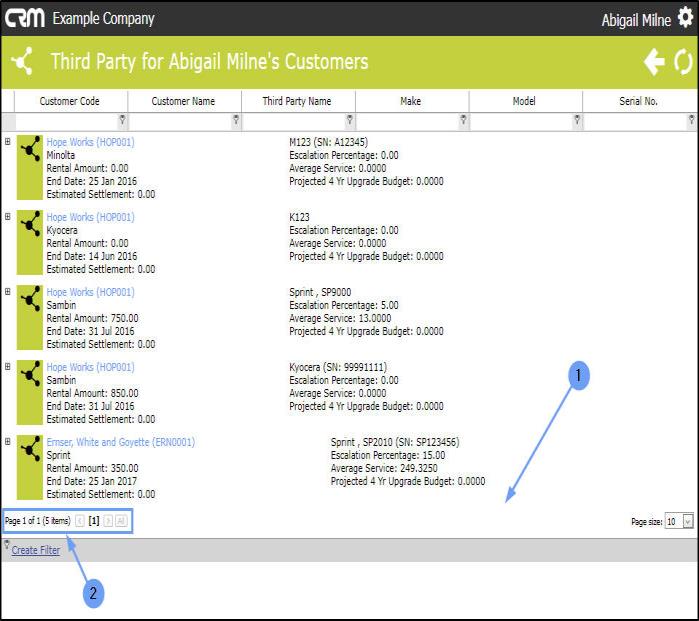This screenshot has width=699, height=621.
Task: Open Hope Works link above Rental Amount 850.00
Action: point(90,367)
